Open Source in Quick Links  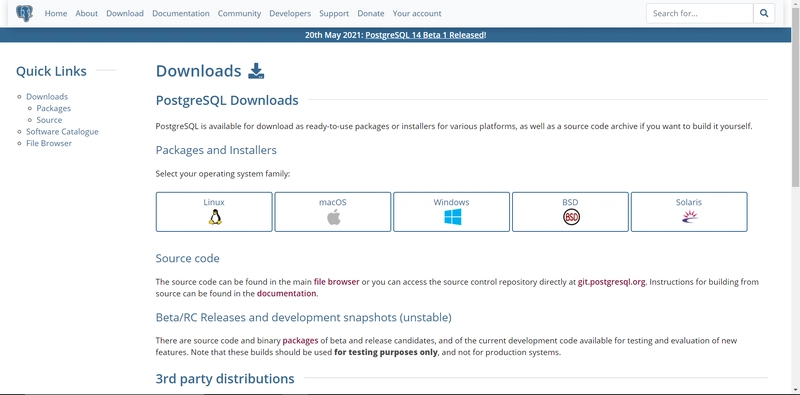click(x=49, y=120)
